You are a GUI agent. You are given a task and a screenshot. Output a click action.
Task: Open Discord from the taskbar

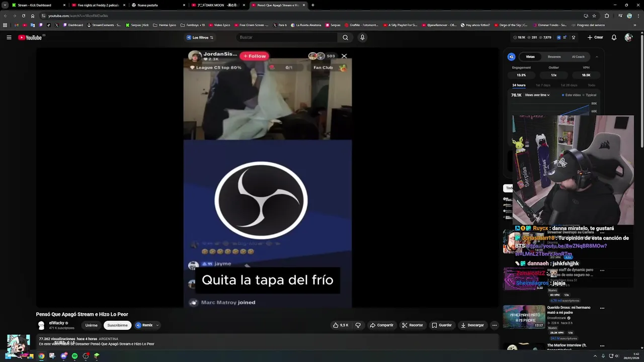63,356
